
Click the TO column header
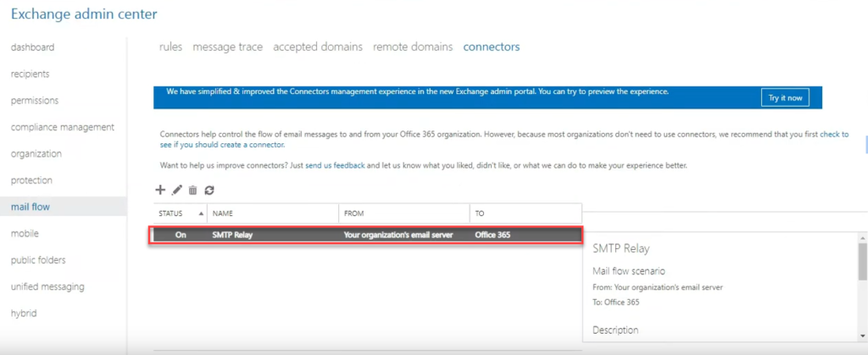click(526, 213)
